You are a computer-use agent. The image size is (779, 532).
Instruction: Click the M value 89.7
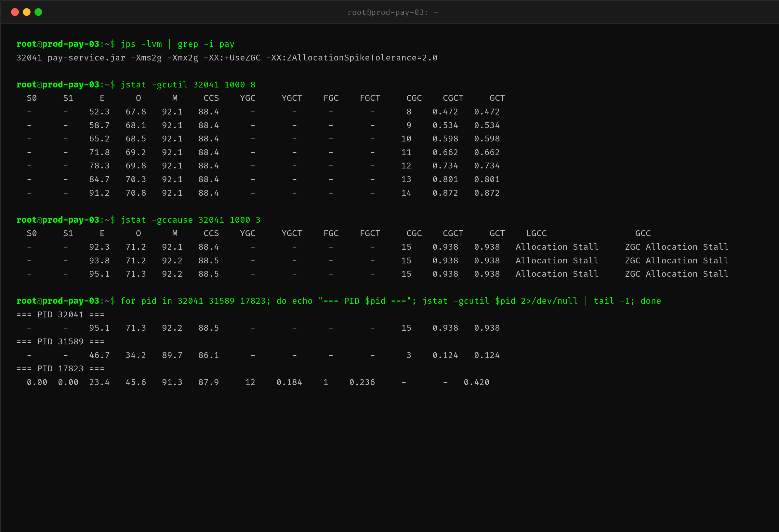pos(172,355)
